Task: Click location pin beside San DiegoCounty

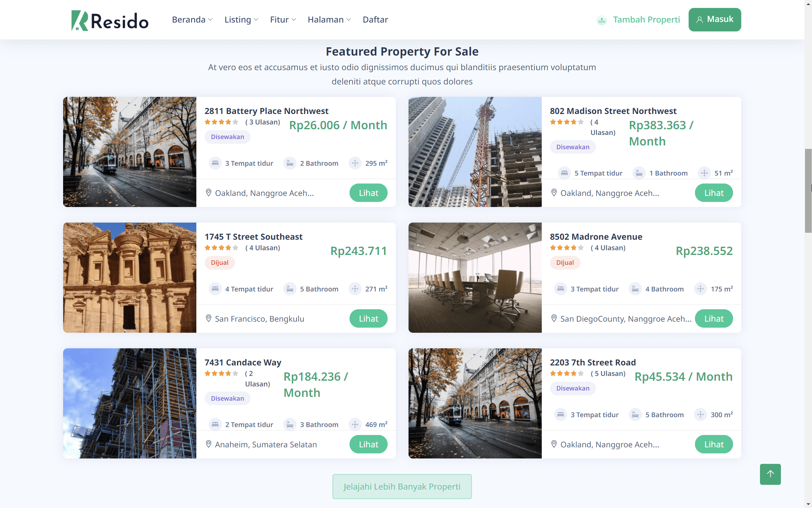Action: click(x=554, y=318)
